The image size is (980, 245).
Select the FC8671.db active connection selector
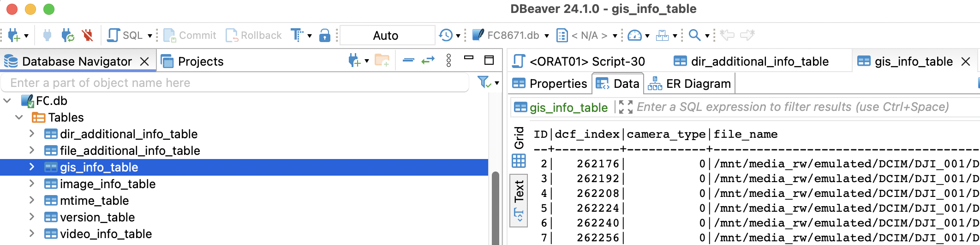(511, 35)
